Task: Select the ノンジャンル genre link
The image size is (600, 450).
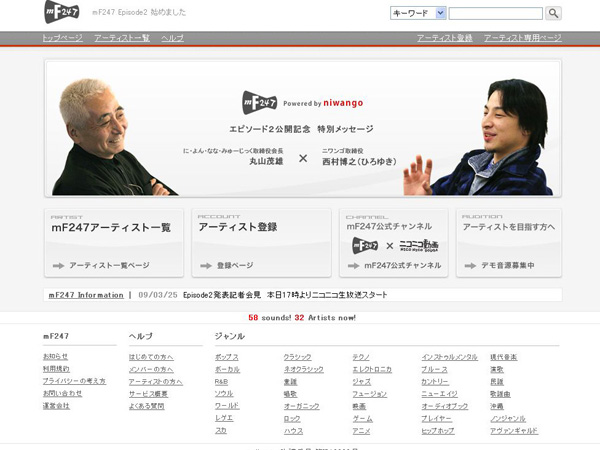Action: tap(508, 419)
